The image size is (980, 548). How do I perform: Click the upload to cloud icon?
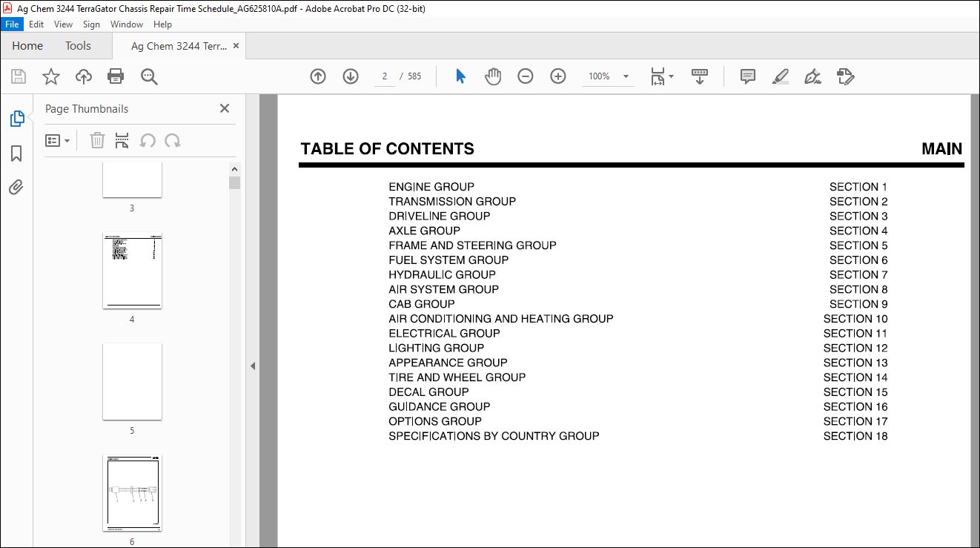(x=84, y=76)
